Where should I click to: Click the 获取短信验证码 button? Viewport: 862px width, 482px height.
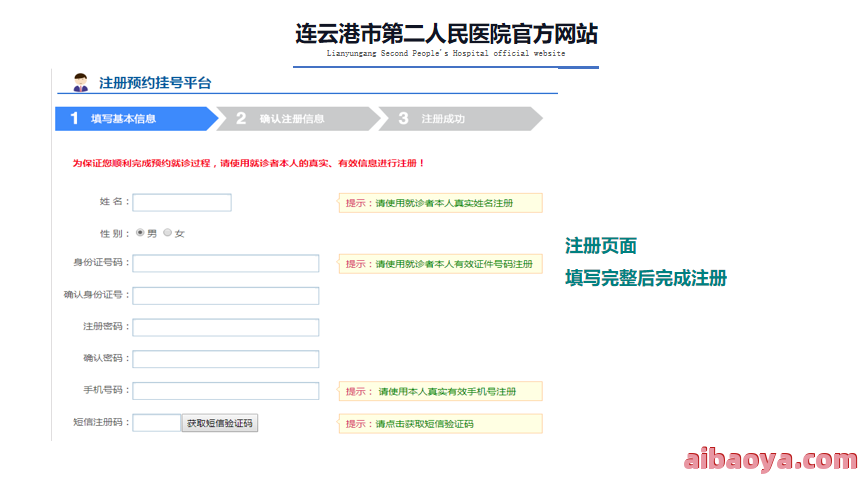point(220,423)
